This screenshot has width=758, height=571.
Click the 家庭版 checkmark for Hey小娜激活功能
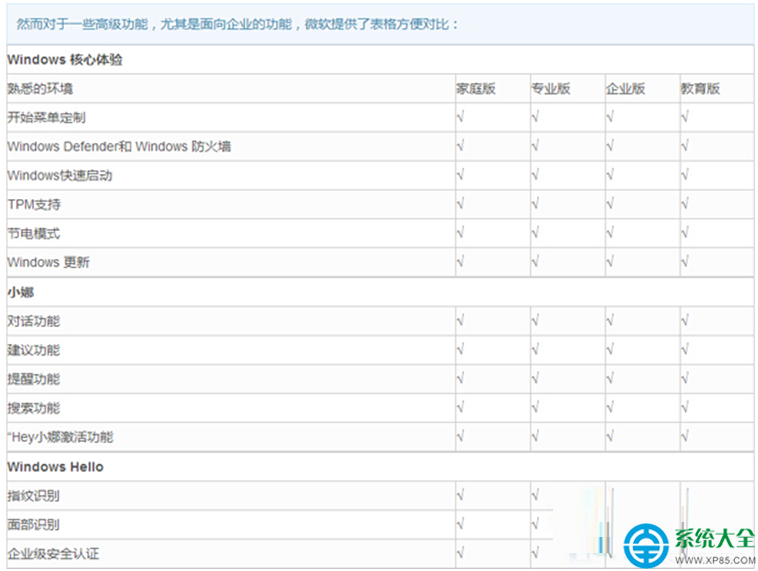pyautogui.click(x=460, y=436)
